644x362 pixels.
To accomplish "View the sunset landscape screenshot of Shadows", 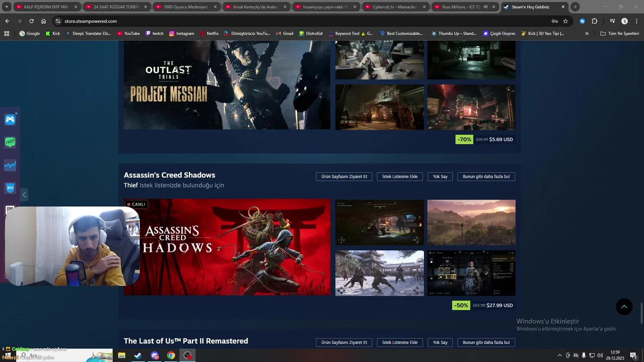I will click(x=471, y=222).
